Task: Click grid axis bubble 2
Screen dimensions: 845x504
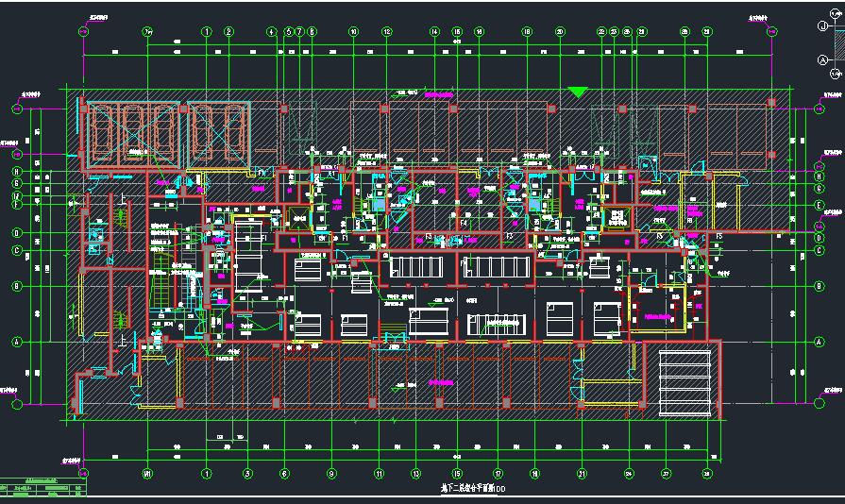Action: tap(228, 31)
